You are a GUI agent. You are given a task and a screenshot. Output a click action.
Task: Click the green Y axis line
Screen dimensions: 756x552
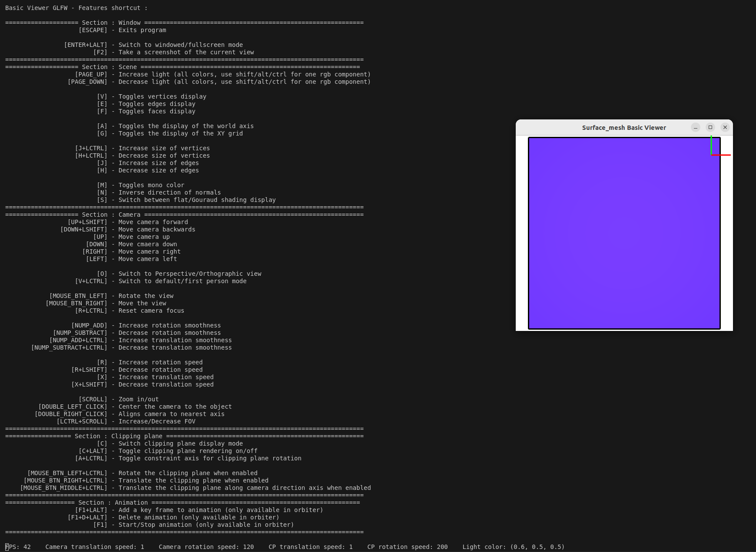point(711,145)
